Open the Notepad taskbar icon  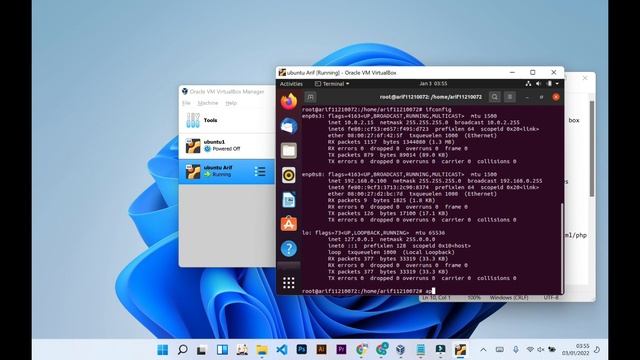coord(420,350)
